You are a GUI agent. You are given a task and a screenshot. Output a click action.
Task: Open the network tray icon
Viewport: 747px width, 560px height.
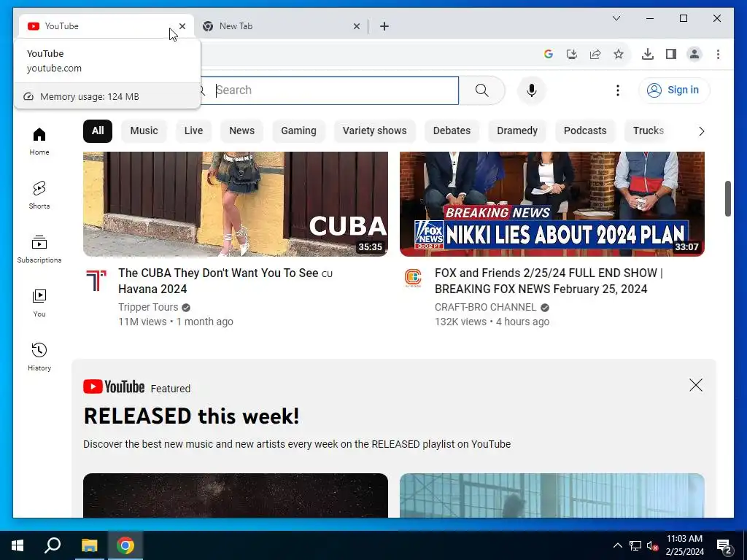tap(635, 545)
